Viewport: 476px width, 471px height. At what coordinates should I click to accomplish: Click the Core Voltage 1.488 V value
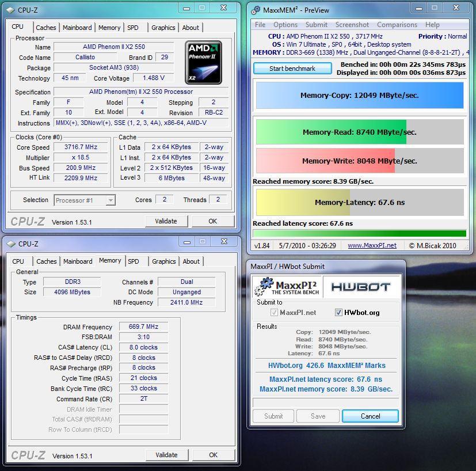154,78
